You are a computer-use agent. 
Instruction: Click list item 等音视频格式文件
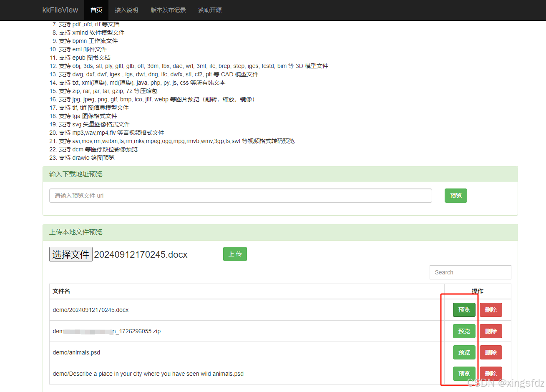111,133
